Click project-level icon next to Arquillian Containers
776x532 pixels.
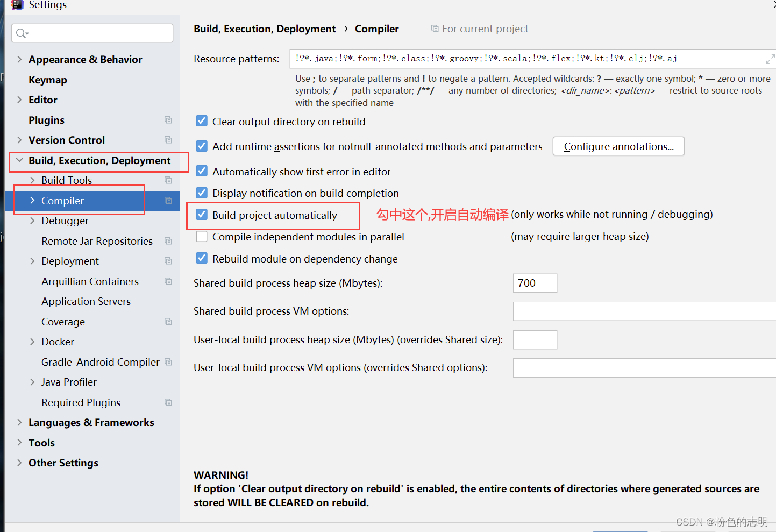coord(168,281)
